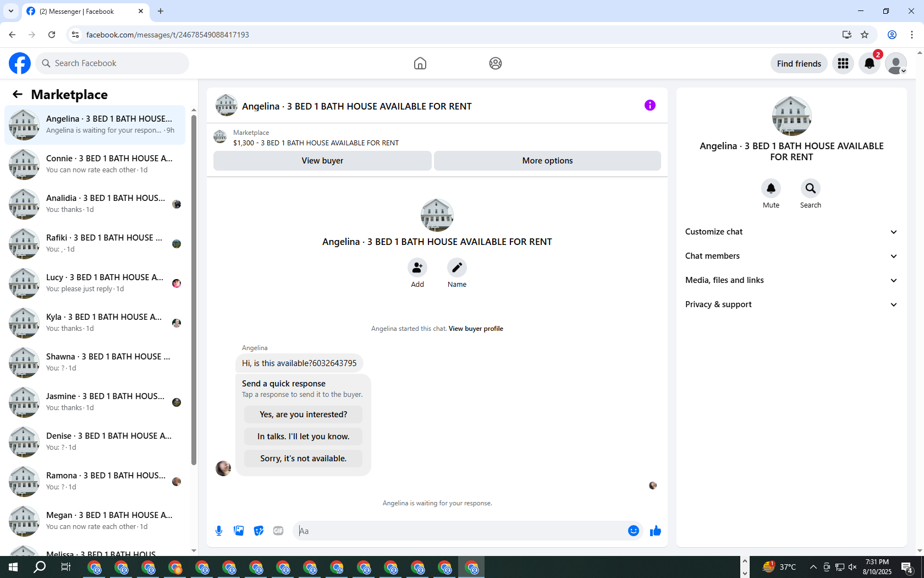This screenshot has width=924, height=578.
Task: Choose a sticker icon
Action: [258, 531]
